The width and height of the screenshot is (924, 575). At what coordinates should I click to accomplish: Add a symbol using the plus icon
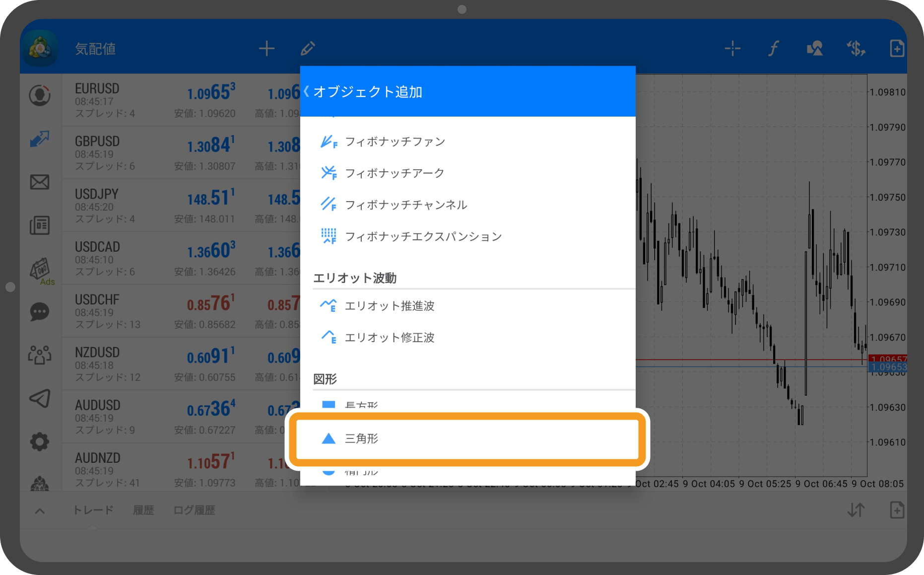point(266,48)
